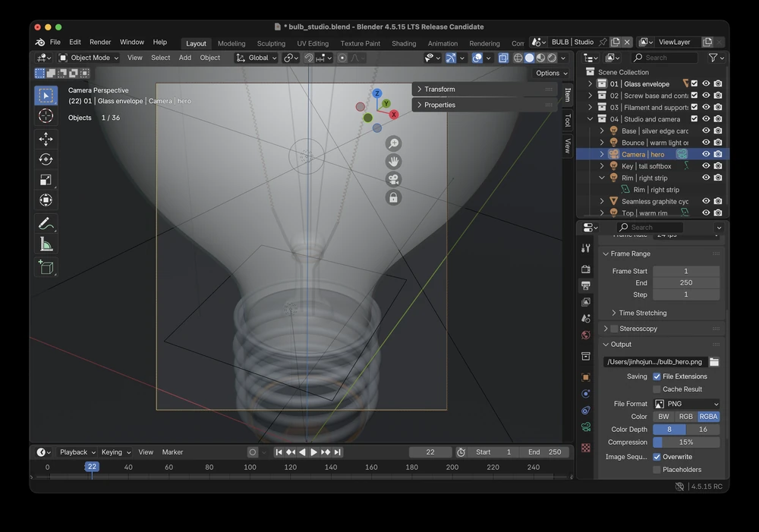This screenshot has width=759, height=532.
Task: Switch to the UV Editing workspace tab
Action: pos(313,43)
